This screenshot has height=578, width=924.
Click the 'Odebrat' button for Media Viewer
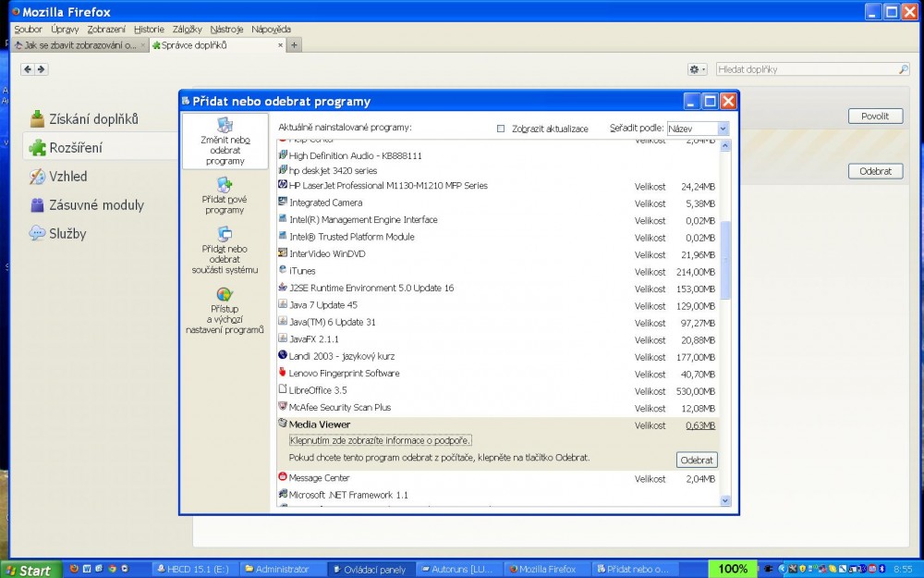pos(696,460)
